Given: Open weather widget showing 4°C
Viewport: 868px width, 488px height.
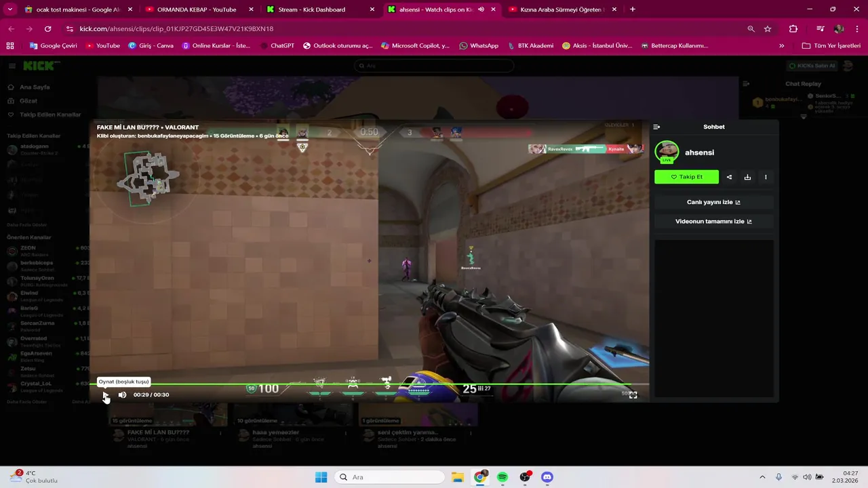Looking at the screenshot, I should pos(33,477).
